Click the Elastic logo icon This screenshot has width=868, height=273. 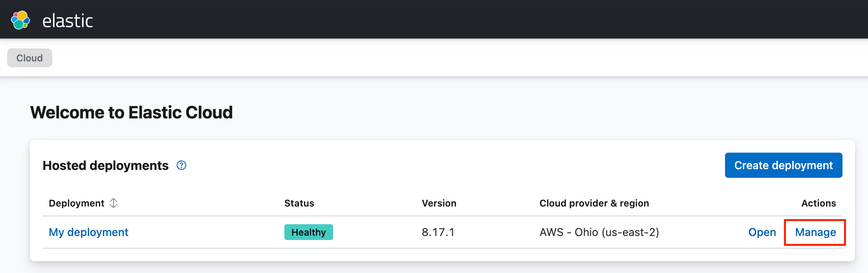20,20
